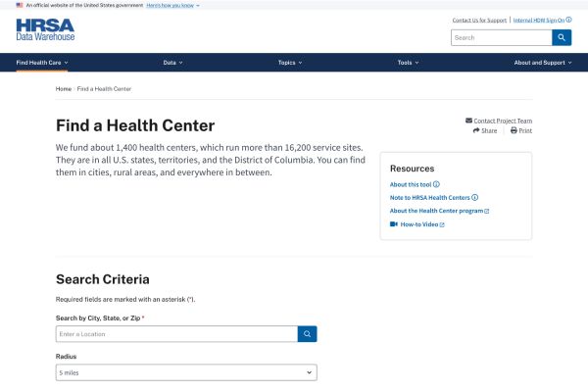This screenshot has width=588, height=392.
Task: Click the info icon beside About this tool
Action: (436, 184)
